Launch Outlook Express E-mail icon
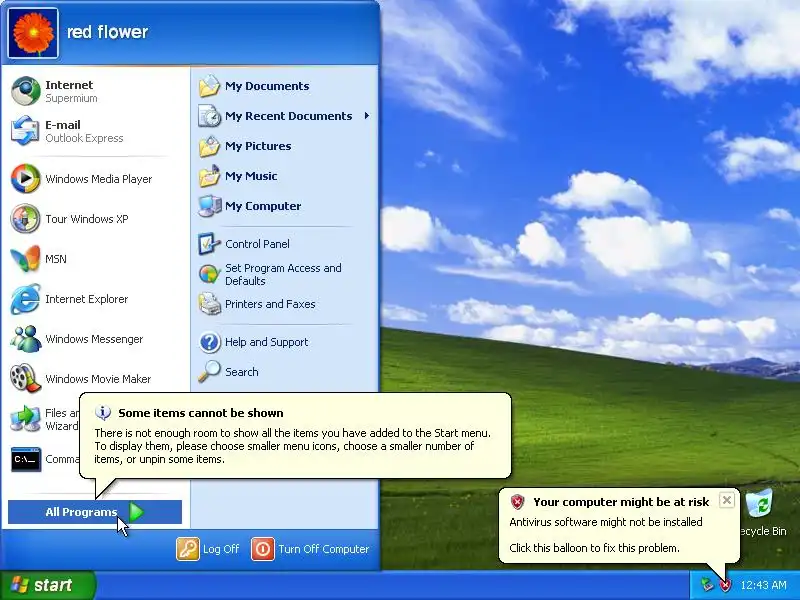Viewport: 800px width, 600px height. 26,131
